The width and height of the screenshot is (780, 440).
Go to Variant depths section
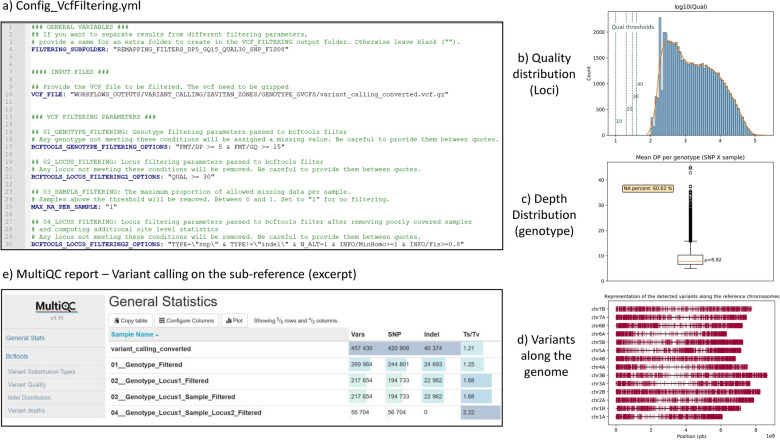[x=26, y=410]
